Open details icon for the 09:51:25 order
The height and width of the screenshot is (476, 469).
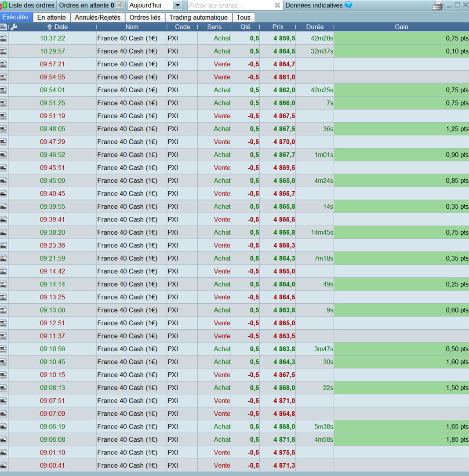click(x=4, y=103)
